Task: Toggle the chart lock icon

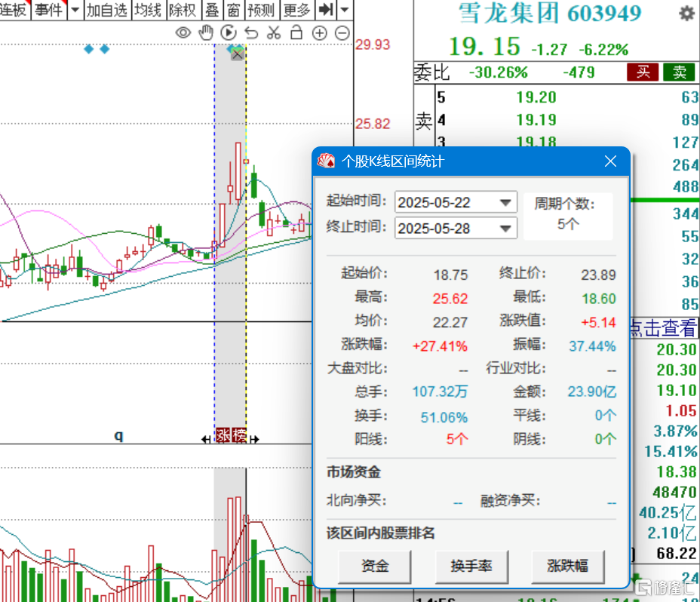Action: click(x=296, y=32)
